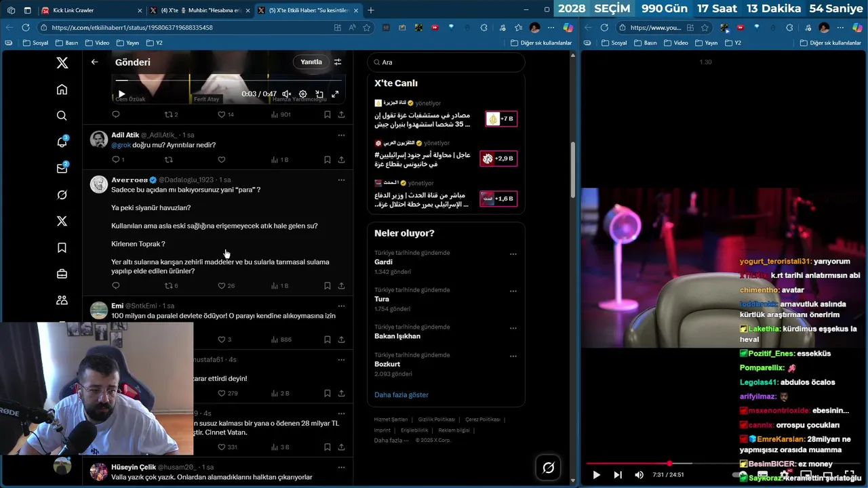Reload the X page in left browser
The image size is (868, 488).
point(26,28)
